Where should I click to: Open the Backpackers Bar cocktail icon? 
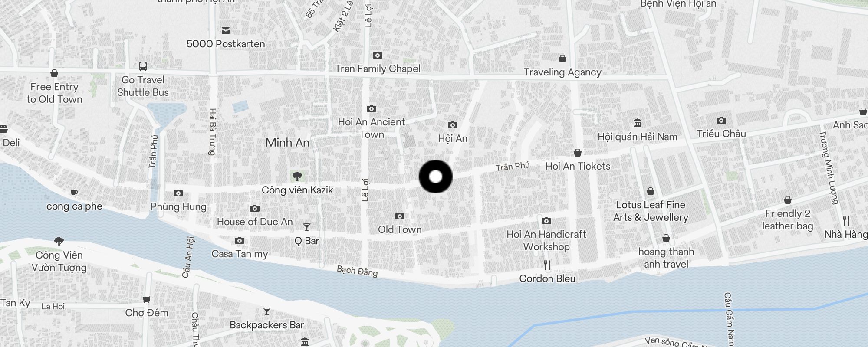click(x=266, y=311)
